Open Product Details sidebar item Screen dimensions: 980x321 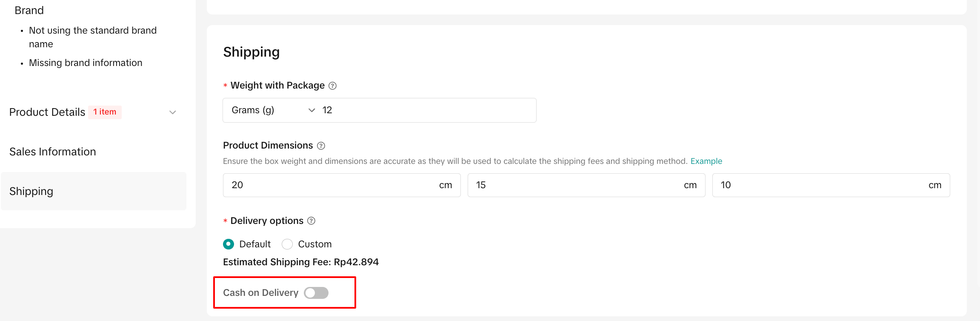click(x=47, y=112)
